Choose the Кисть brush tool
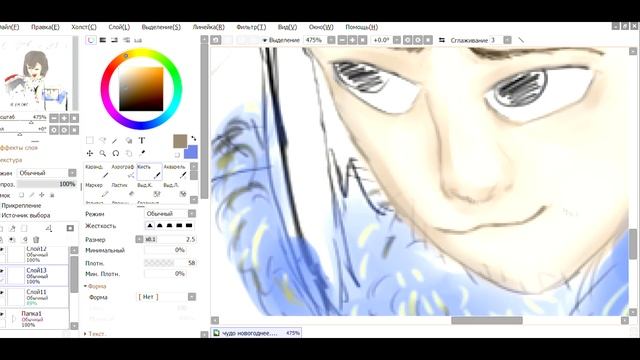This screenshot has width=640, height=360. [149, 172]
